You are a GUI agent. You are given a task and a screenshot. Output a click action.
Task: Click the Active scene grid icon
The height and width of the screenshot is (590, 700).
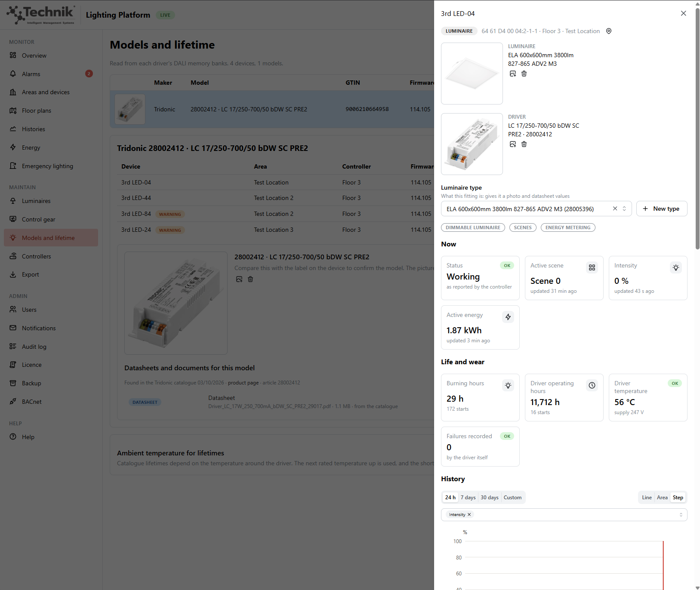click(x=592, y=267)
